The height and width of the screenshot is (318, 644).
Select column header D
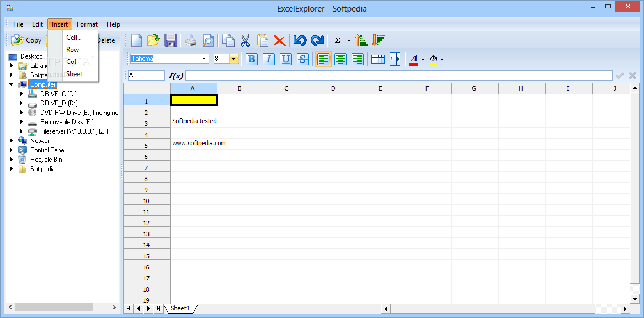coord(334,88)
